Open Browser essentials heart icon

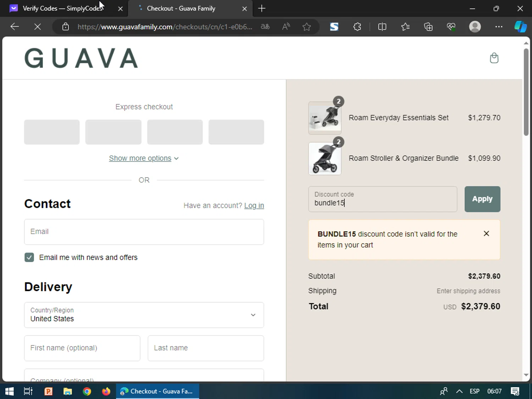(x=451, y=27)
